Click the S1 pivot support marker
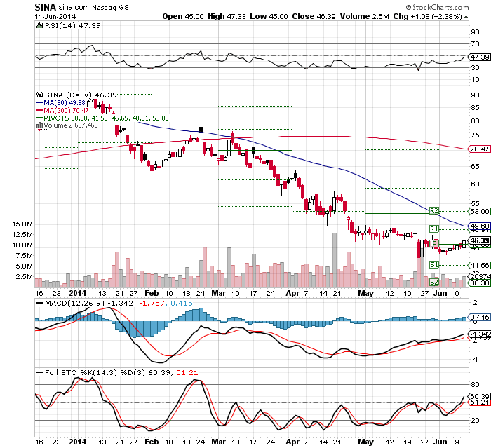Screen dimensions: 491x448 pyautogui.click(x=434, y=265)
